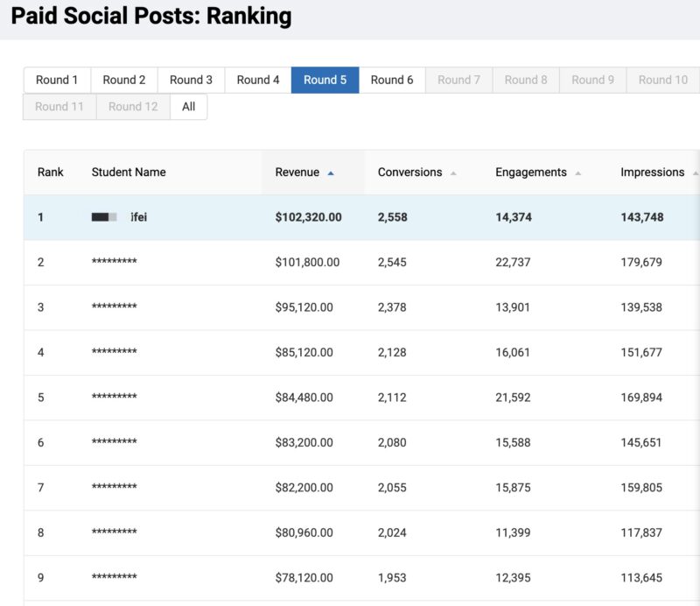Screen dimensions: 700x606
Task: Click impressions value 139,538
Action: tap(641, 307)
